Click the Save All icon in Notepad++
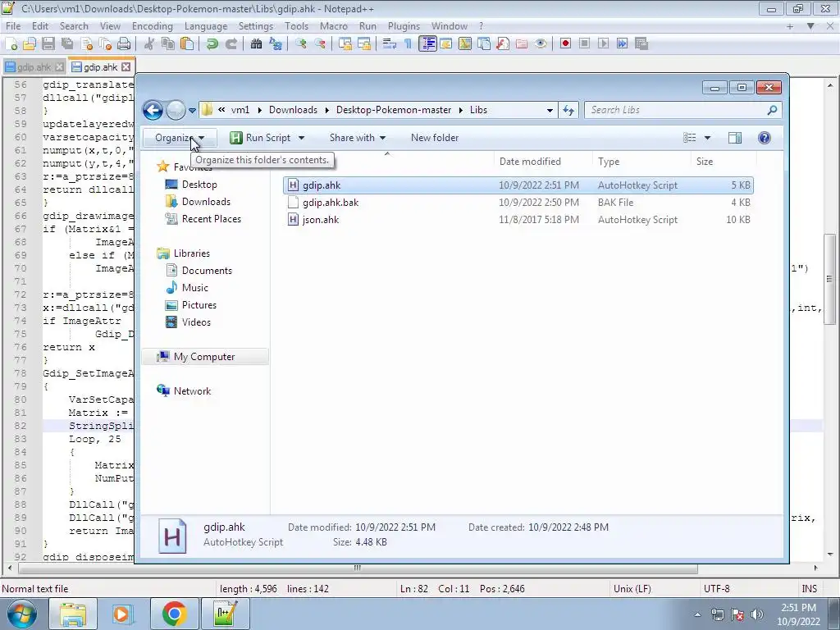This screenshot has height=630, width=840. 67,44
